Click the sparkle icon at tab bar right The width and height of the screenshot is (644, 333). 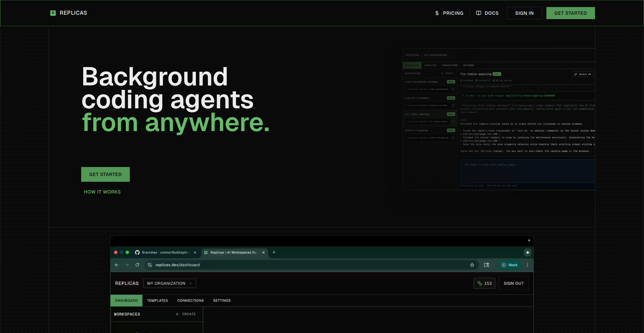pyautogui.click(x=527, y=253)
